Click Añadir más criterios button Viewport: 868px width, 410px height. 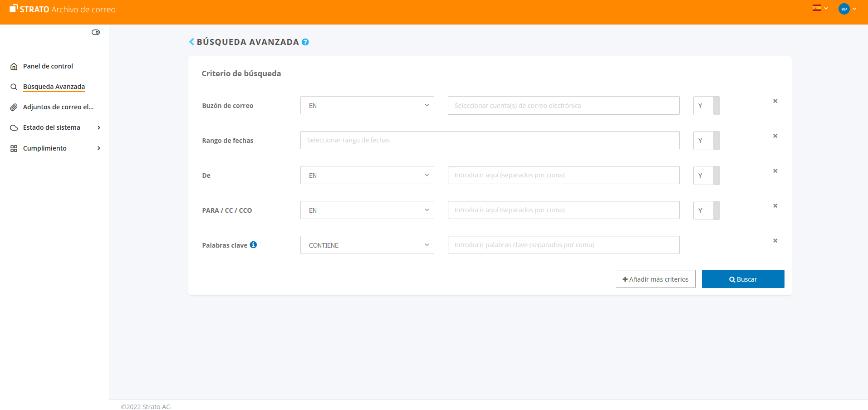[x=655, y=279]
